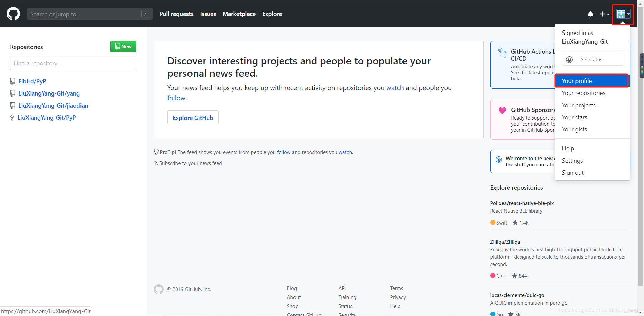This screenshot has width=644, height=316.
Task: Click repo icon beside Fibird/PyP
Action: [x=13, y=81]
